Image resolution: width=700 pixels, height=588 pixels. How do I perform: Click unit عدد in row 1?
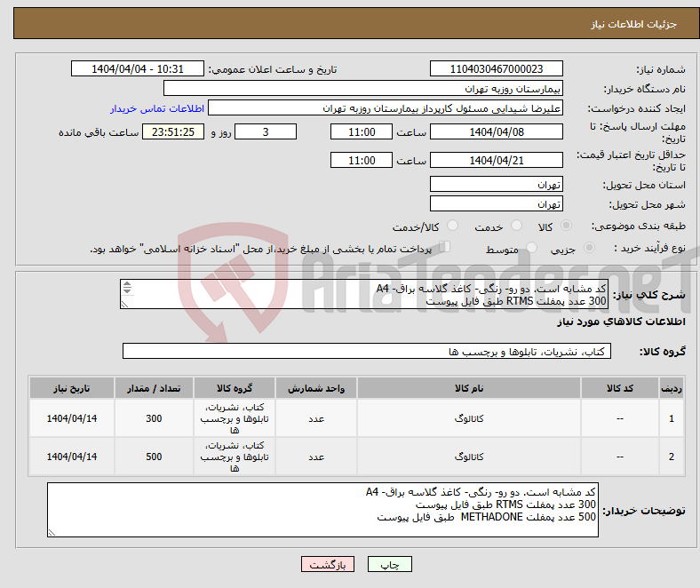pos(316,418)
